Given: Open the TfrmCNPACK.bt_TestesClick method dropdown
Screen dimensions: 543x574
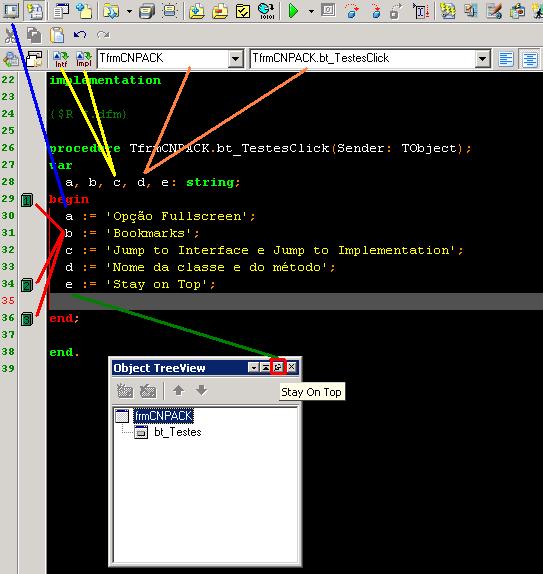Looking at the screenshot, I should tap(483, 59).
